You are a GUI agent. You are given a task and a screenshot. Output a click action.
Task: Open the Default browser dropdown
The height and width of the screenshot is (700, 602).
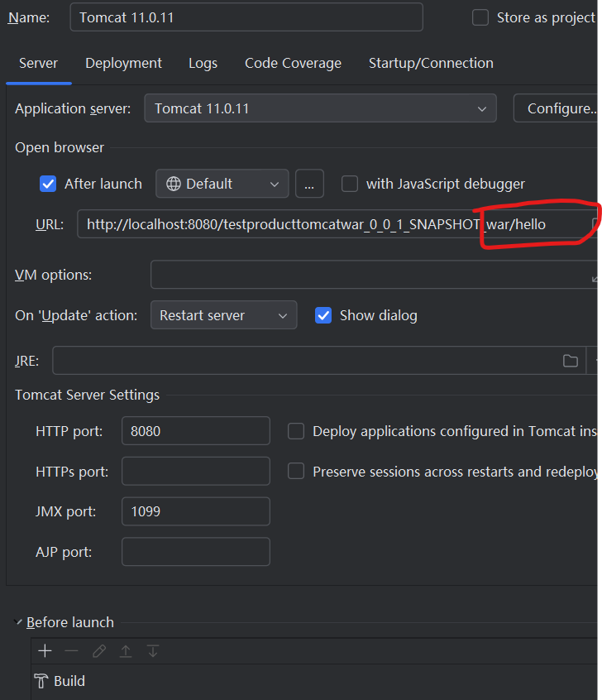coord(222,184)
